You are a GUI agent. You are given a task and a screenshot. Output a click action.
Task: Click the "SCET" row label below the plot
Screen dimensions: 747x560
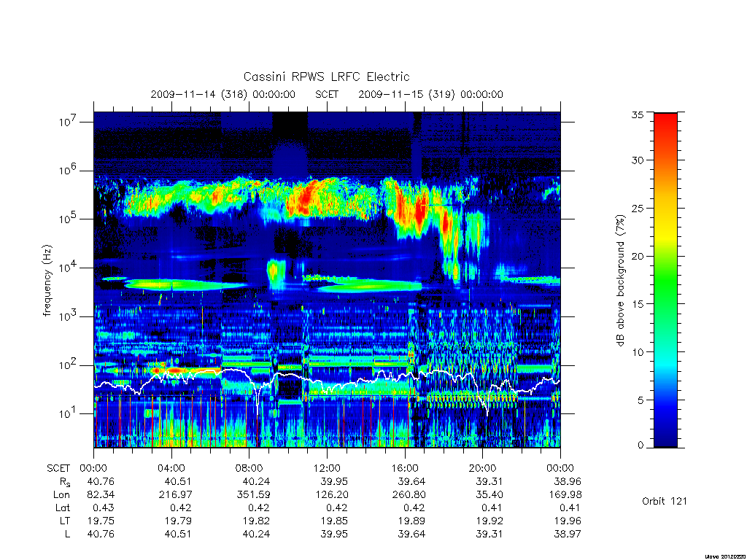pos(58,469)
